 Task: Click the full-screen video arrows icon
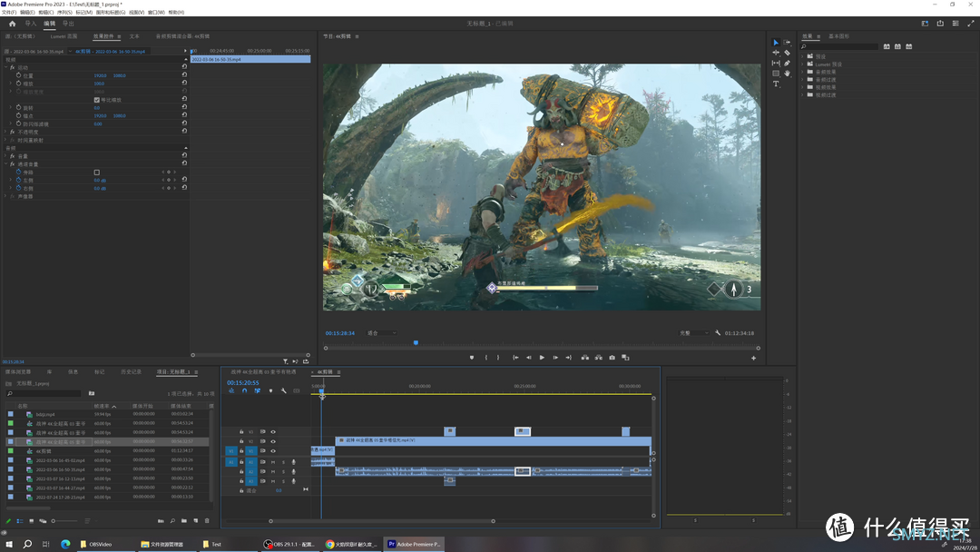tap(971, 24)
